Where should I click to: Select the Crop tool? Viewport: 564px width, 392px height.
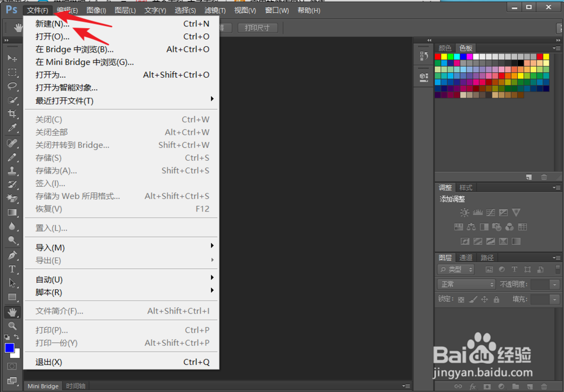point(12,114)
